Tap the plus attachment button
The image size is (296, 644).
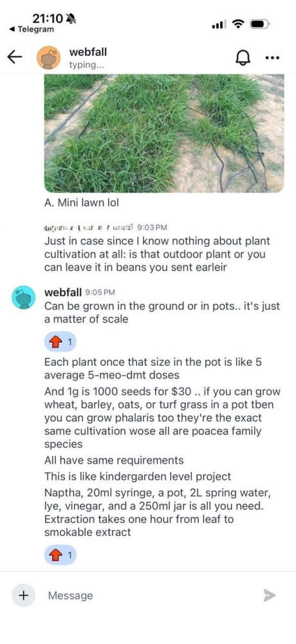[23, 595]
